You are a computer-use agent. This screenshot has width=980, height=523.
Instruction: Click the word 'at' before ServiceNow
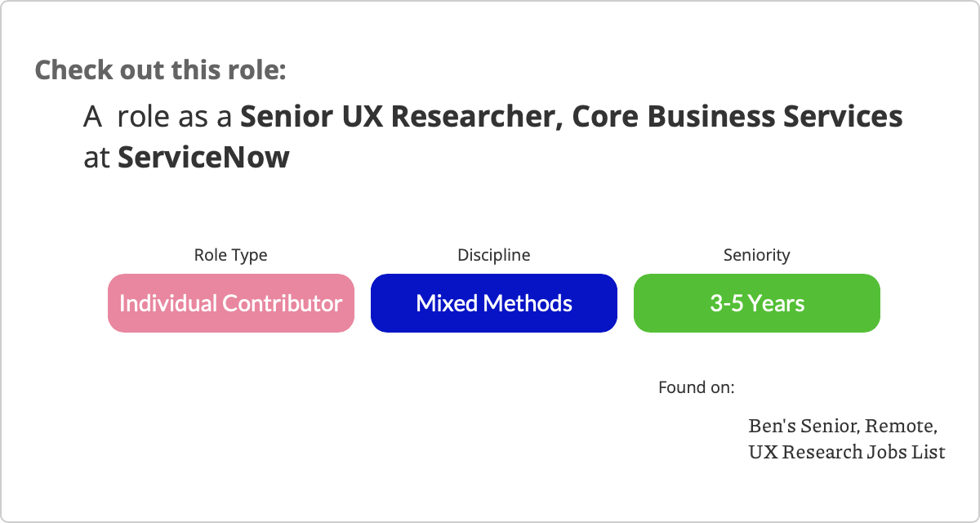coord(96,157)
